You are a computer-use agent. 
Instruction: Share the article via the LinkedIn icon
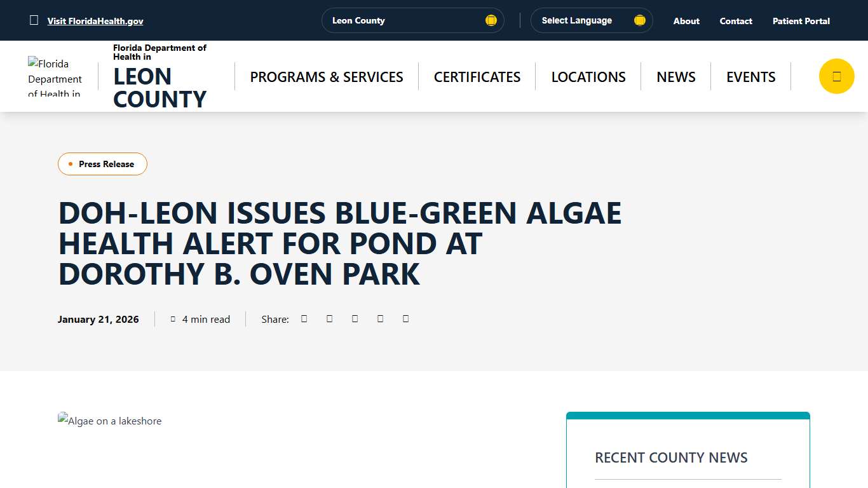pos(355,318)
